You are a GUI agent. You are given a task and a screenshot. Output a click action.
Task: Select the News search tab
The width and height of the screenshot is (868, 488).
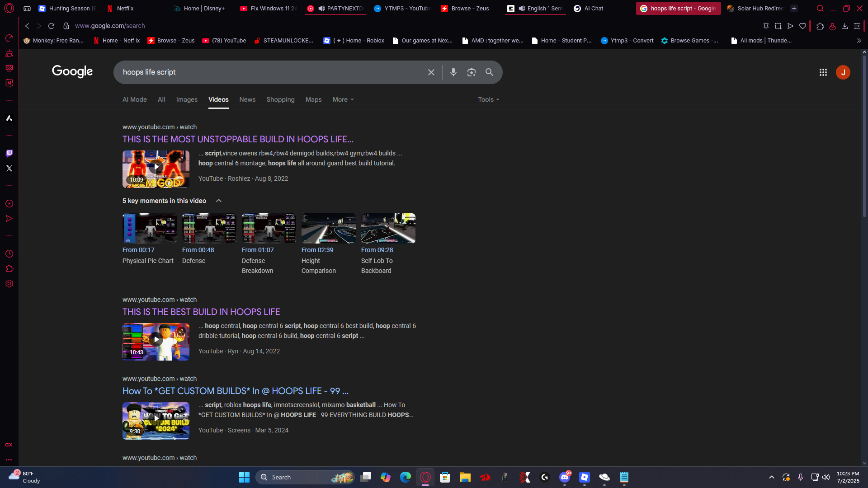tap(247, 99)
